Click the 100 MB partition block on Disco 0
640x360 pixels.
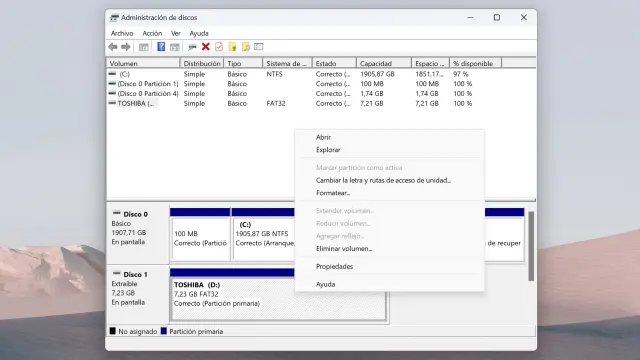click(x=200, y=235)
